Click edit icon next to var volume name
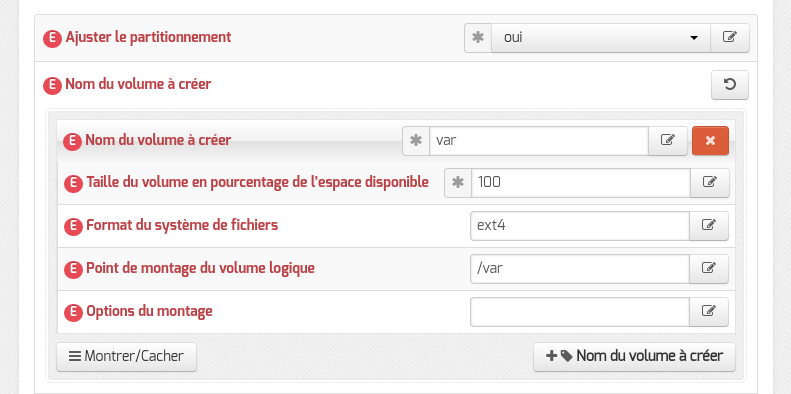Image resolution: width=791 pixels, height=394 pixels. (667, 141)
